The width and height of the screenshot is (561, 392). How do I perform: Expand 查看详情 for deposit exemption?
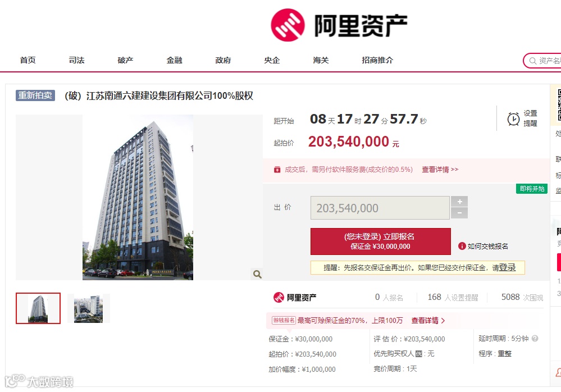coord(428,321)
